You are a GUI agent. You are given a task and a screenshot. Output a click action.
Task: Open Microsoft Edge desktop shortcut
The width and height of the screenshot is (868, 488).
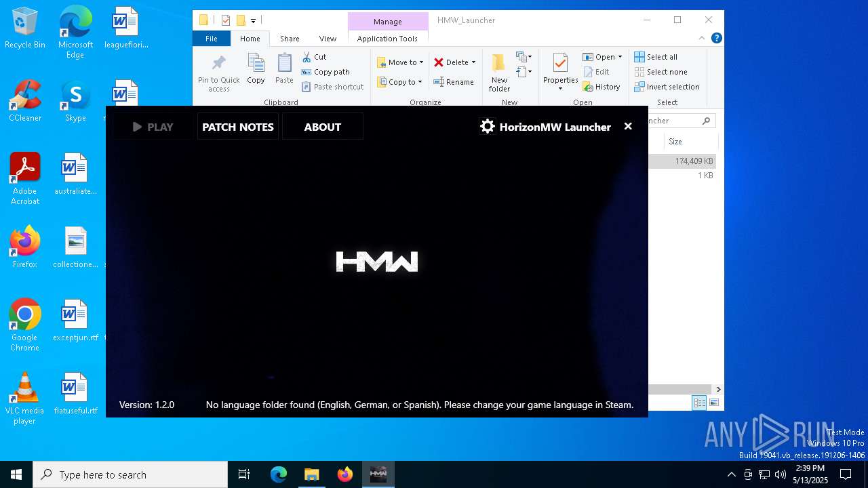pos(75,32)
